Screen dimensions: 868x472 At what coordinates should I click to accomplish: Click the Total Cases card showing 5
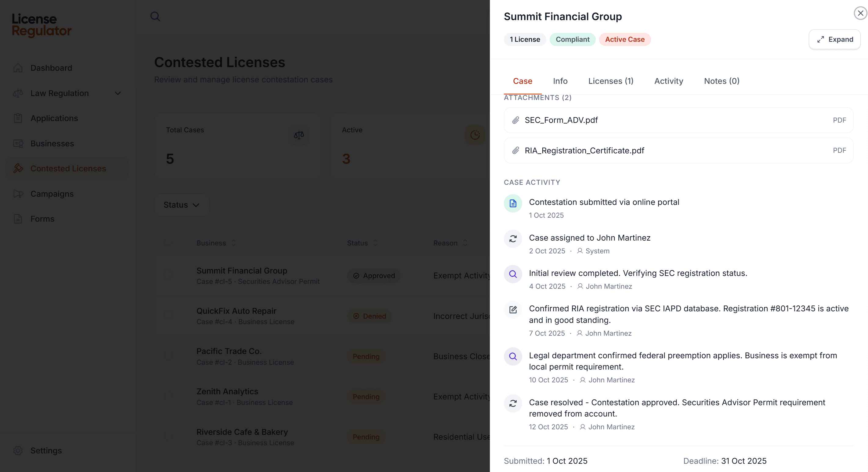click(x=237, y=146)
